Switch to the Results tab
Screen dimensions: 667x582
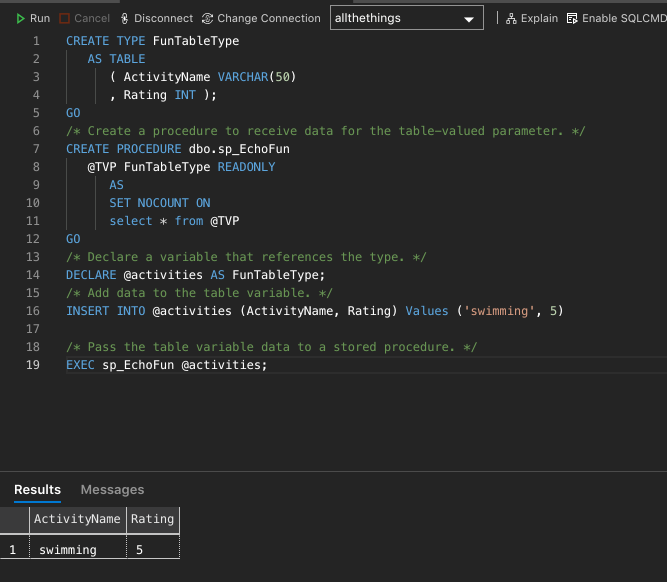37,490
